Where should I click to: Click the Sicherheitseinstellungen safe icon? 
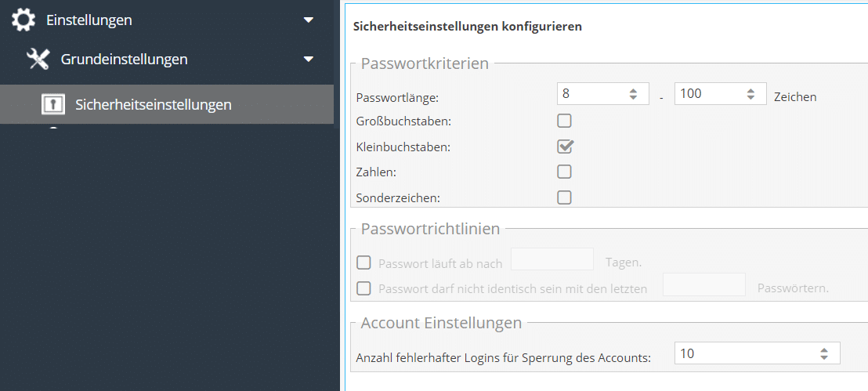coord(53,104)
